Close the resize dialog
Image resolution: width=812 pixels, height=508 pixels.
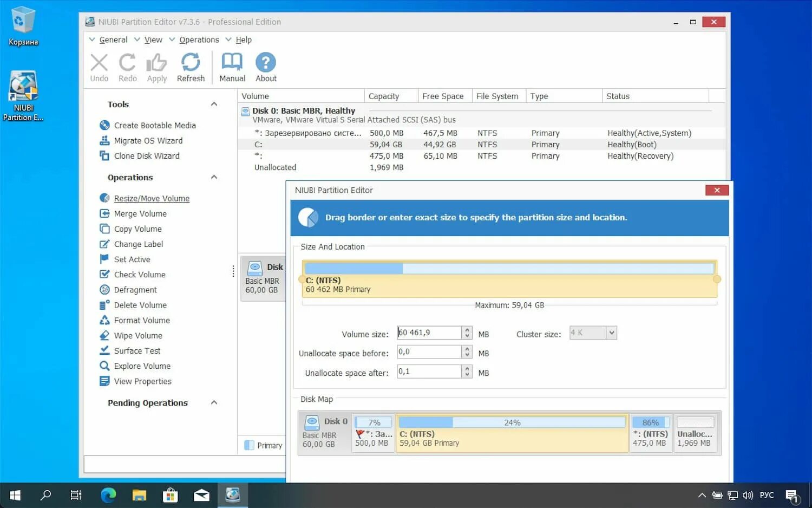pyautogui.click(x=717, y=190)
